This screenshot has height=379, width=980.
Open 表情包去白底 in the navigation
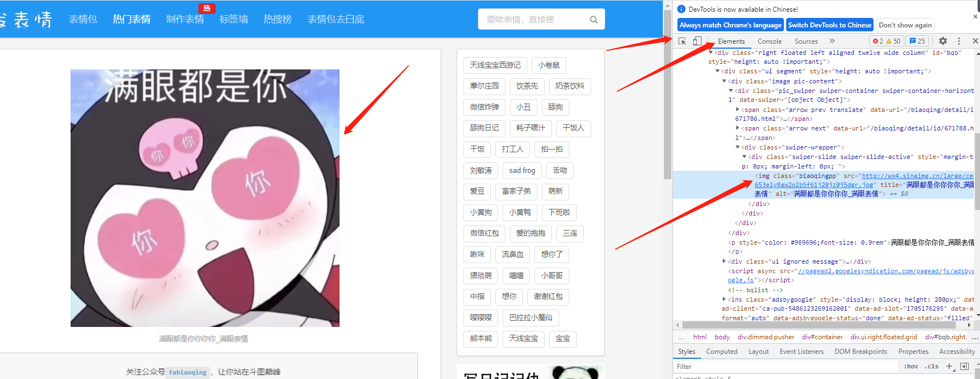(336, 19)
